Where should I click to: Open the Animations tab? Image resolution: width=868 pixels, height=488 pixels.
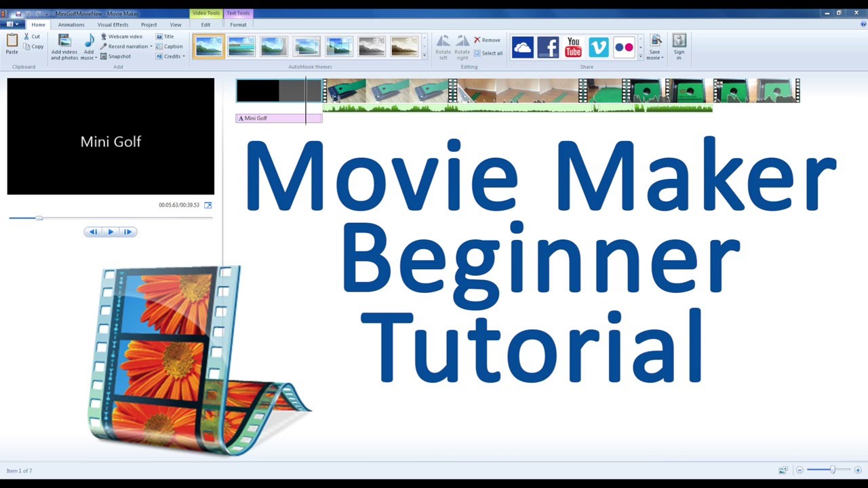coord(71,24)
